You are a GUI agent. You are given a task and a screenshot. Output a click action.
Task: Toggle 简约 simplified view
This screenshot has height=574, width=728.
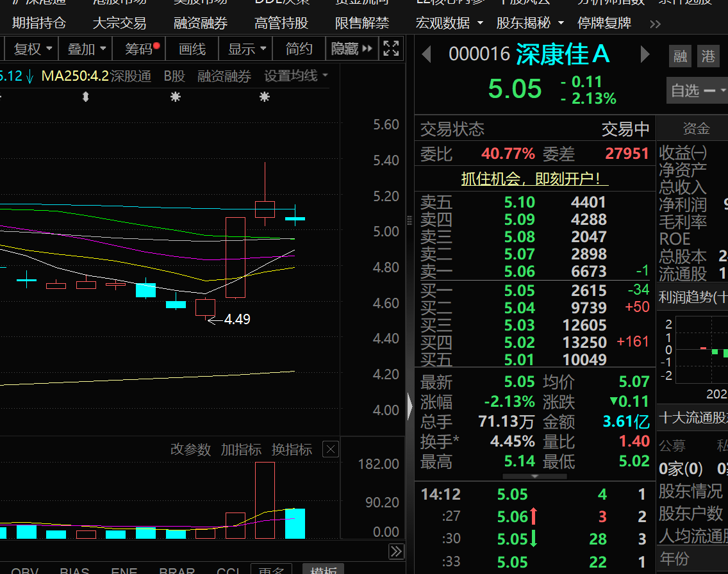(x=299, y=49)
